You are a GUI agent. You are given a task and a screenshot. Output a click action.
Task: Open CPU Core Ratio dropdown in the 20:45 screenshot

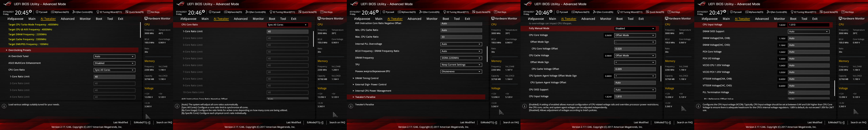click(114, 70)
